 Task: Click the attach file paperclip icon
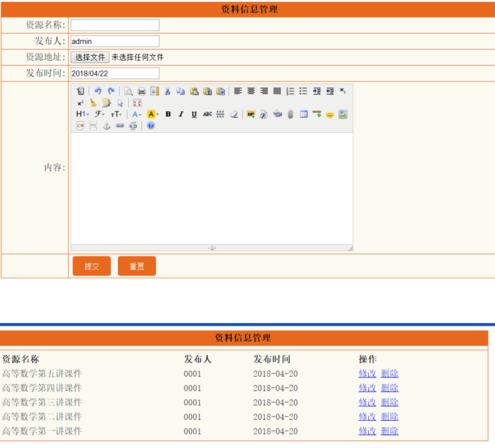(291, 114)
